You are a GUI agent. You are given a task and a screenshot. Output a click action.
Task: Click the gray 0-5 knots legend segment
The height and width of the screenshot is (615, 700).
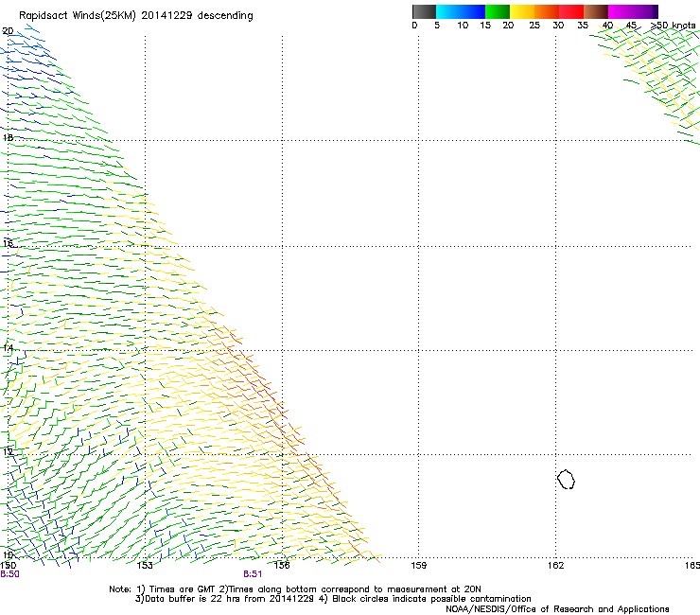(424, 11)
